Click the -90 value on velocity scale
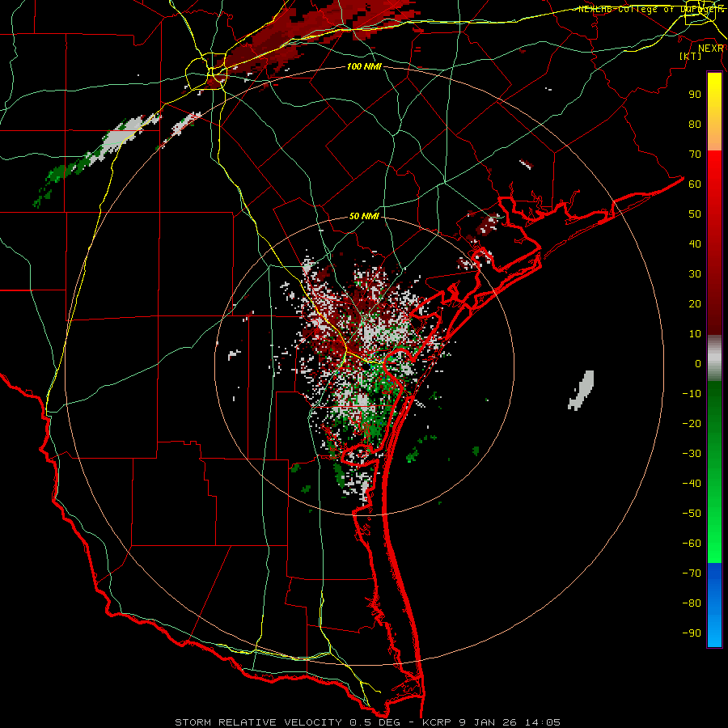 tap(692, 633)
